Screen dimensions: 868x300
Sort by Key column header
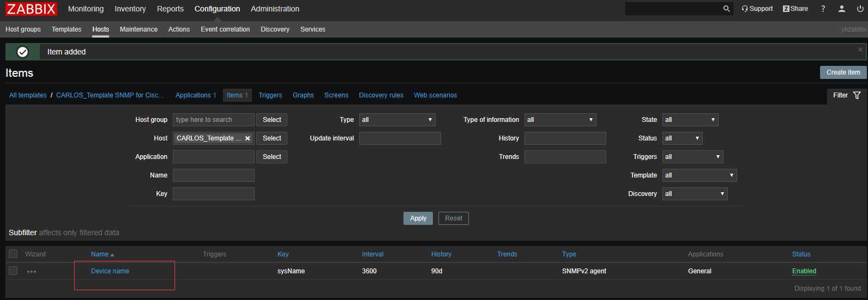(283, 254)
